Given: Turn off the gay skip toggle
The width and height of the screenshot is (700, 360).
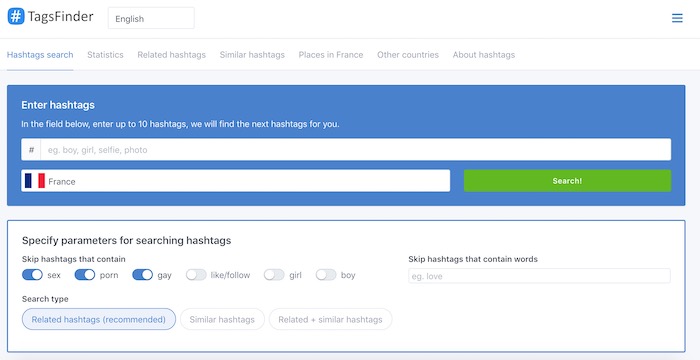Looking at the screenshot, I should 143,275.
